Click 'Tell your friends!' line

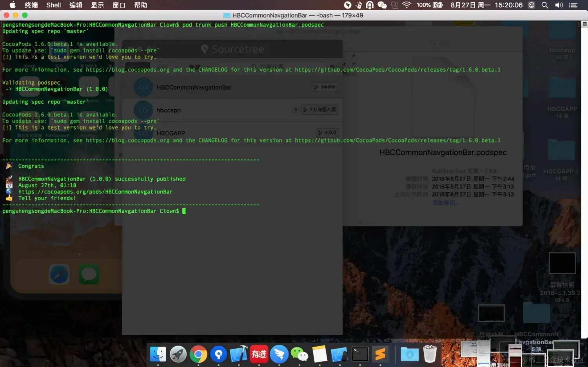click(x=47, y=198)
